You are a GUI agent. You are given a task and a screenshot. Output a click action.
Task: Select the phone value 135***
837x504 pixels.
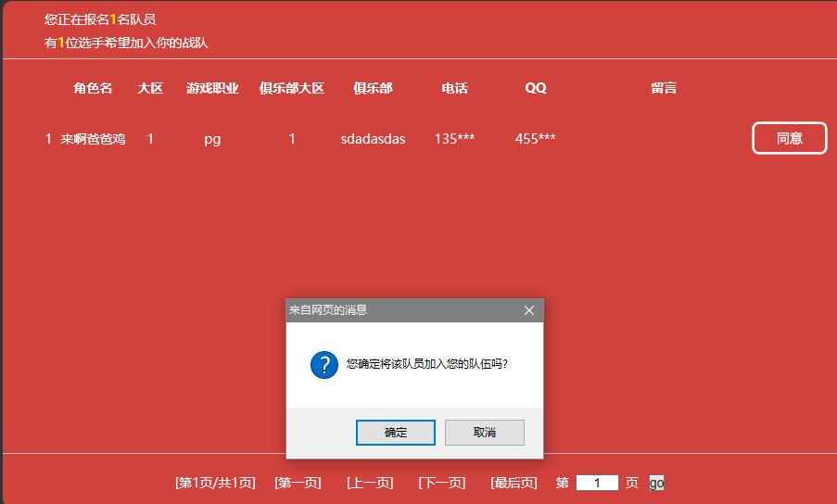click(x=455, y=139)
